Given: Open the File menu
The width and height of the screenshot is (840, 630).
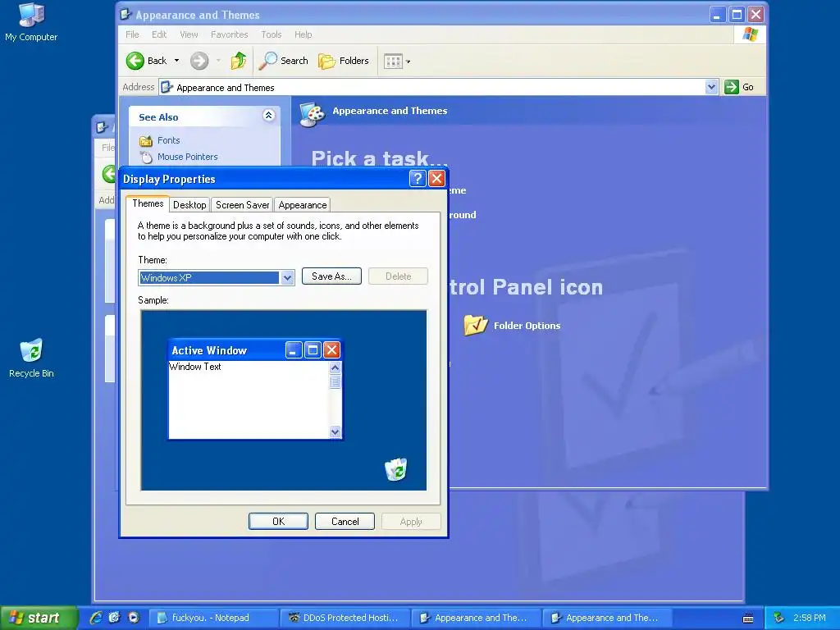Looking at the screenshot, I should point(132,34).
